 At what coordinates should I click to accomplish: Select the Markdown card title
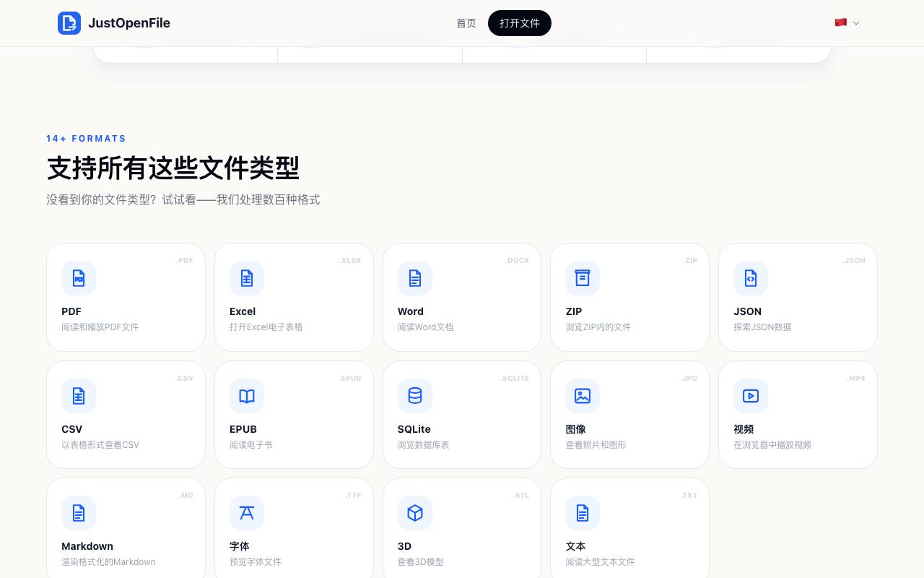87,546
